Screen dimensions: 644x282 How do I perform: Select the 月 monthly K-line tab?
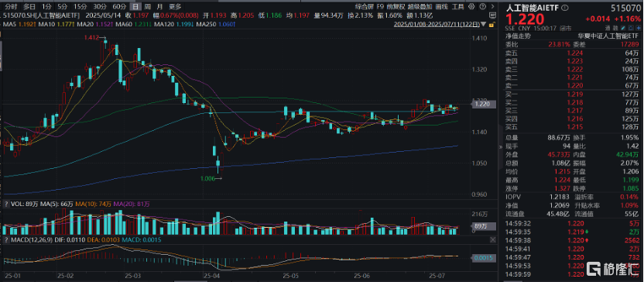[159, 6]
